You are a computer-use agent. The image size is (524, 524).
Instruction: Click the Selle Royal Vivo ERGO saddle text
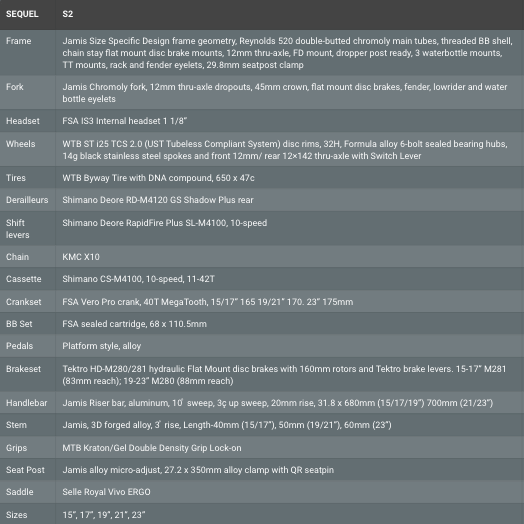pos(106,492)
